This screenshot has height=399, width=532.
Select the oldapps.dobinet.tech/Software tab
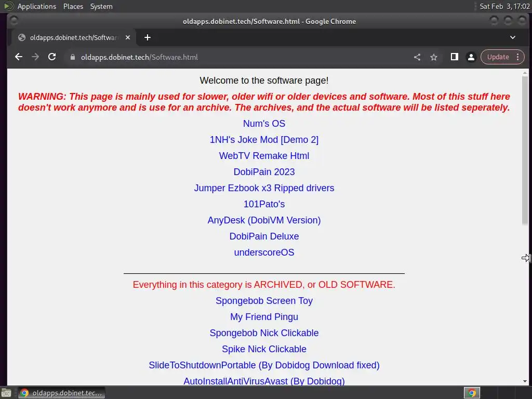pyautogui.click(x=74, y=37)
